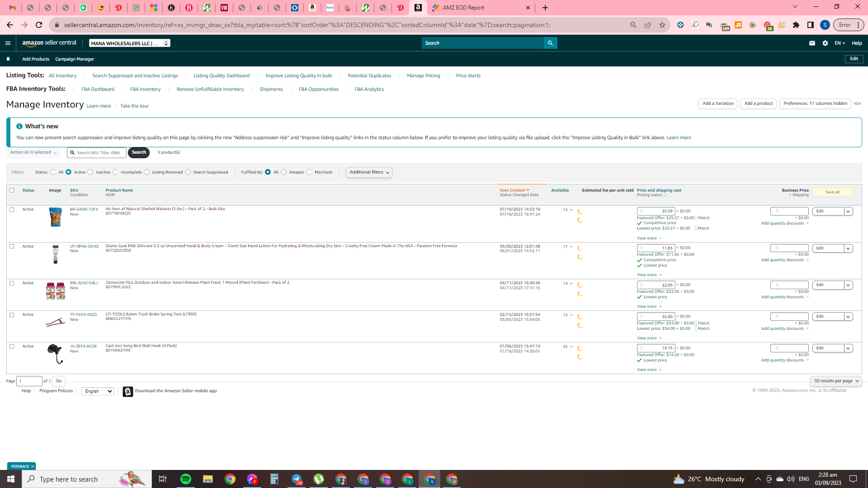The image size is (868, 488).
Task: Open the browser extensions puzzle icon
Action: (796, 25)
